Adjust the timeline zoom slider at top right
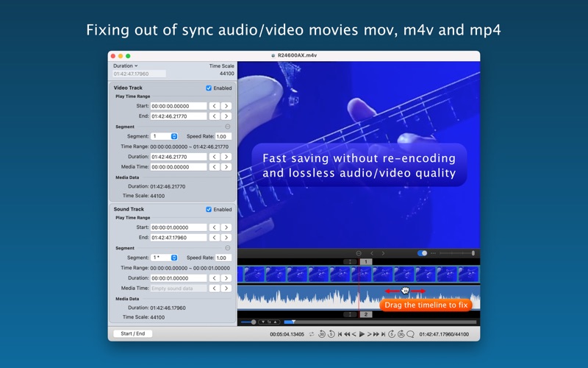This screenshot has height=368, width=588. (457, 253)
